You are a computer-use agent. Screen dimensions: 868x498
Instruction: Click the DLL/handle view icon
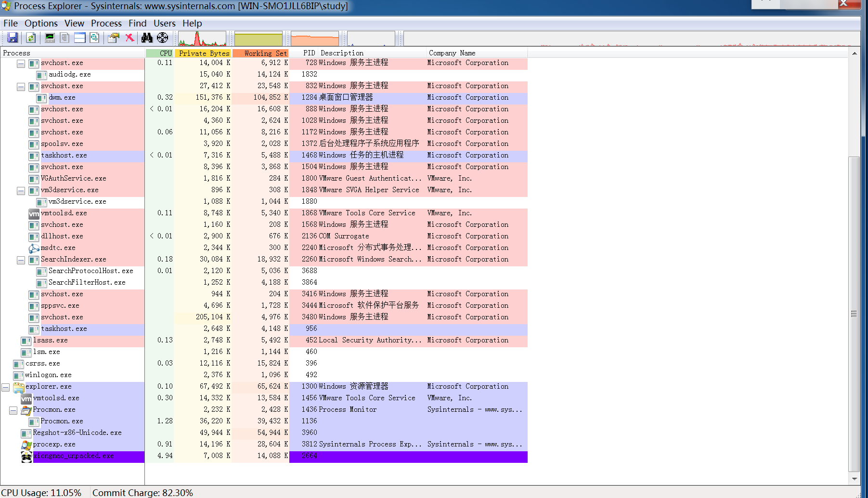pos(94,38)
